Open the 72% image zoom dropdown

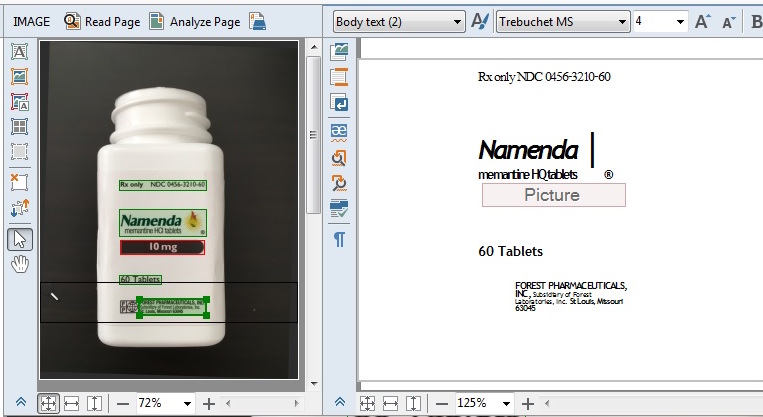point(187,403)
